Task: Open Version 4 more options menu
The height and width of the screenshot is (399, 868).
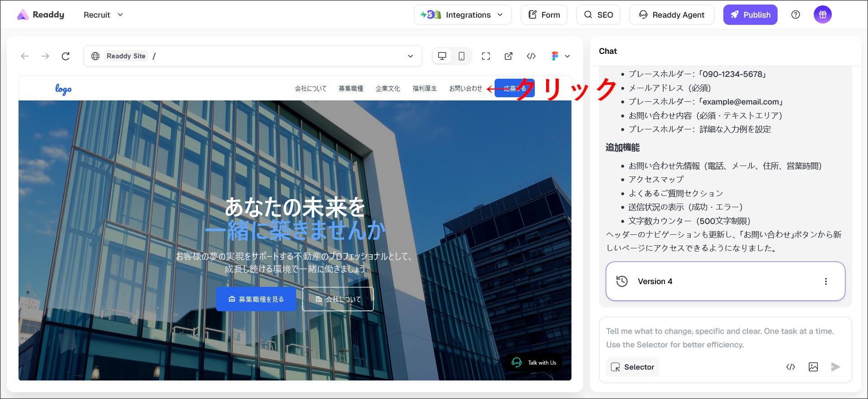Action: pyautogui.click(x=826, y=281)
